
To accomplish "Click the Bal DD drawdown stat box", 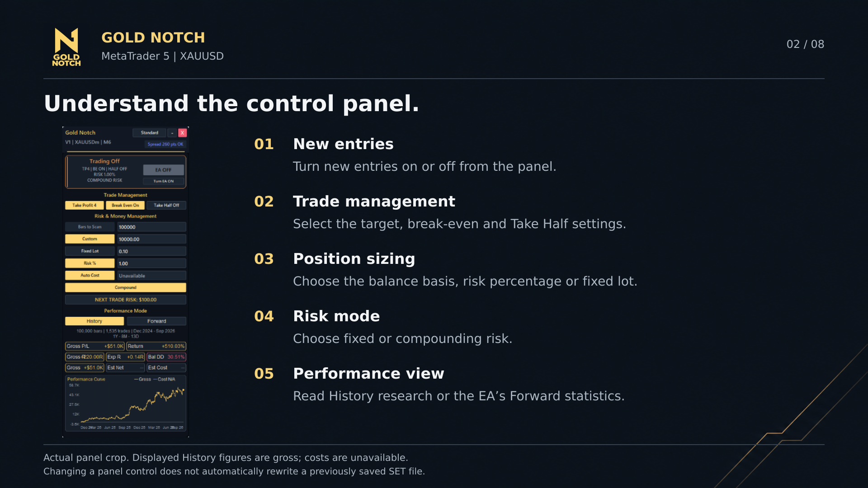I will pyautogui.click(x=166, y=357).
